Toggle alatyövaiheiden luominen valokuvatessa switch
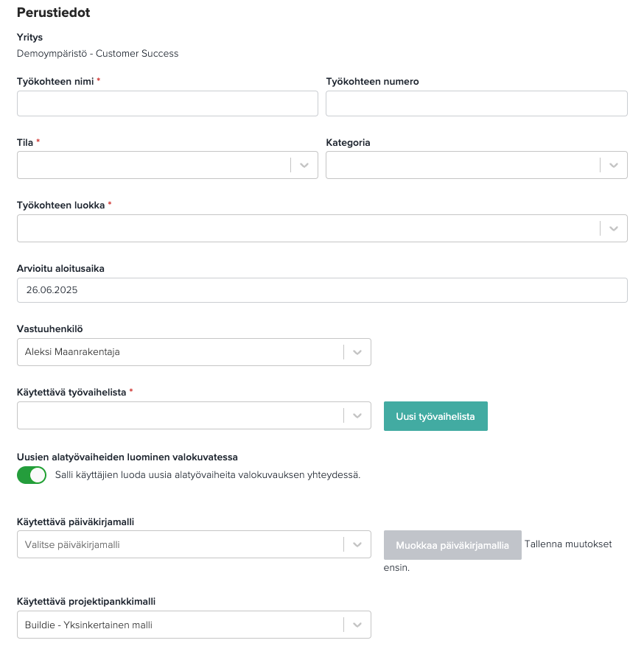The width and height of the screenshot is (644, 657). coord(32,475)
